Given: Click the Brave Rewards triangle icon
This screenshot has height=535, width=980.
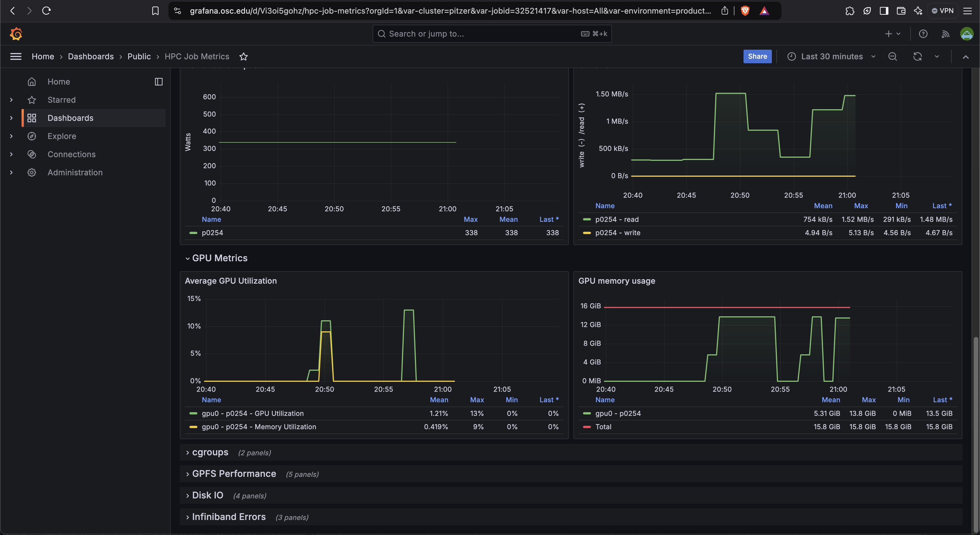Looking at the screenshot, I should click(764, 11).
